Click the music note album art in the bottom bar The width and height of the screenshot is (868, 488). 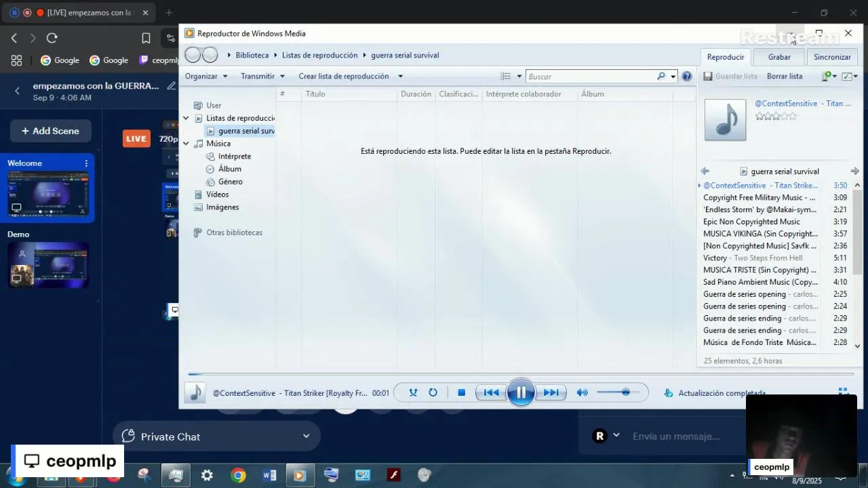pos(195,392)
